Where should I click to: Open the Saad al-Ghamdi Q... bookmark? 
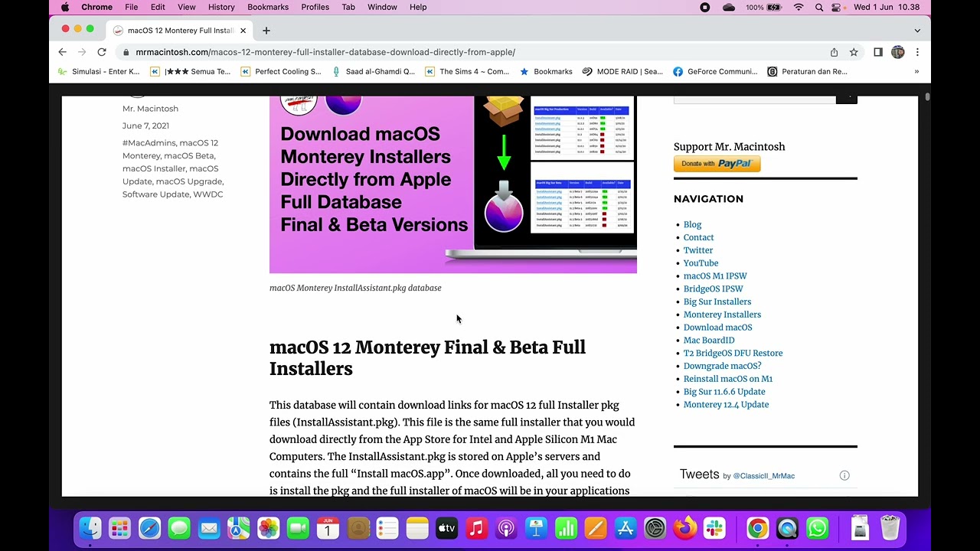[373, 72]
